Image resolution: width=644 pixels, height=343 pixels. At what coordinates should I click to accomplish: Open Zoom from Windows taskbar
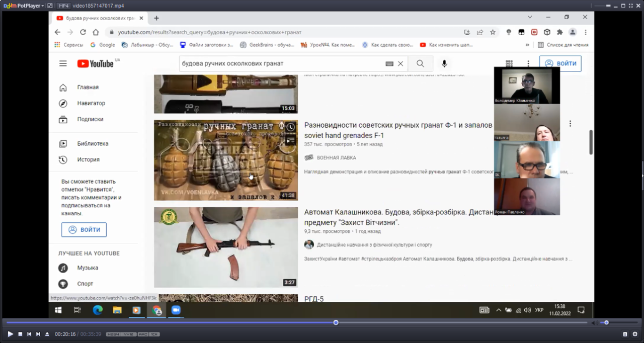click(x=176, y=310)
